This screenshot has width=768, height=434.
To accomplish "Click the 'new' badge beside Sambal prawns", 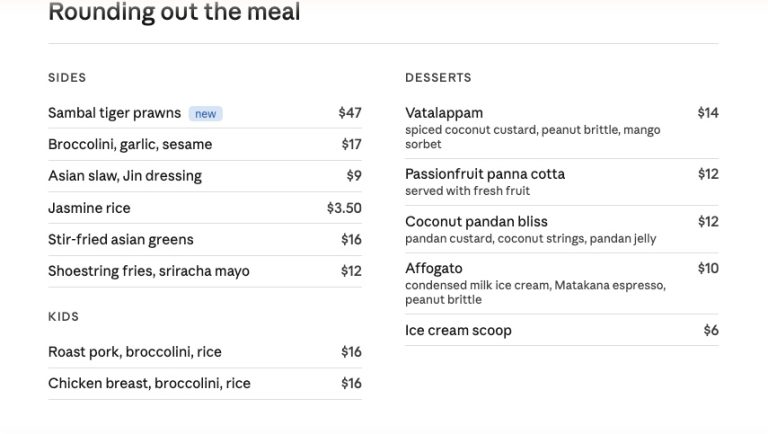I will pyautogui.click(x=205, y=114).
